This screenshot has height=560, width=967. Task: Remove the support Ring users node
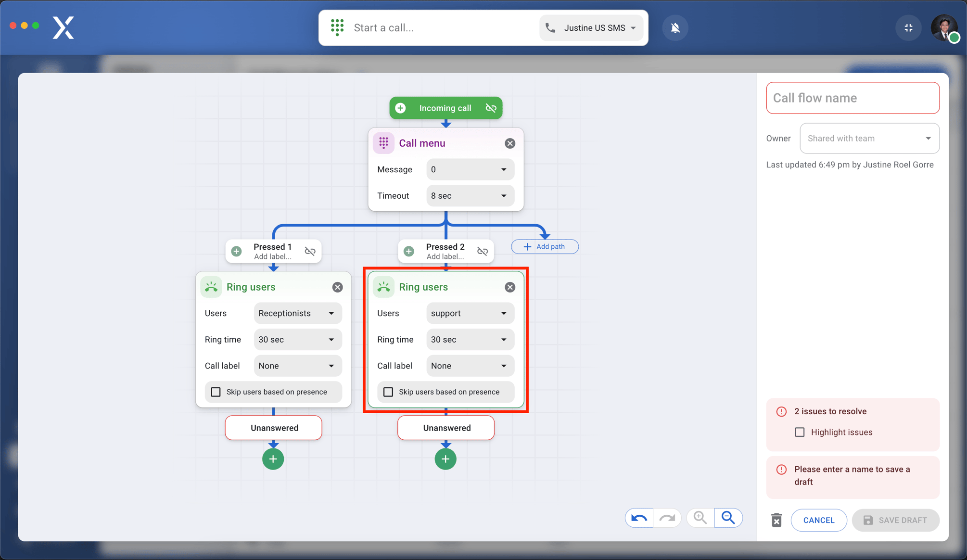pyautogui.click(x=510, y=287)
